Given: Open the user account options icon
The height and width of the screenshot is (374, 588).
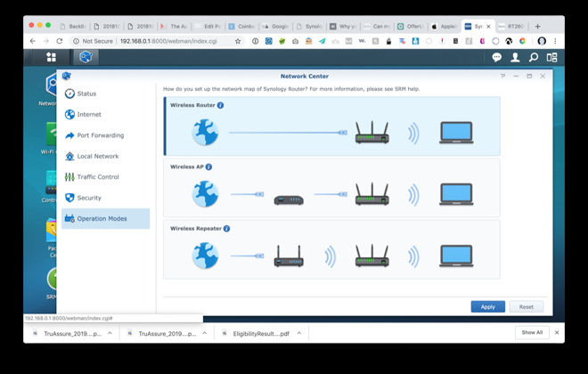Looking at the screenshot, I should coord(515,57).
